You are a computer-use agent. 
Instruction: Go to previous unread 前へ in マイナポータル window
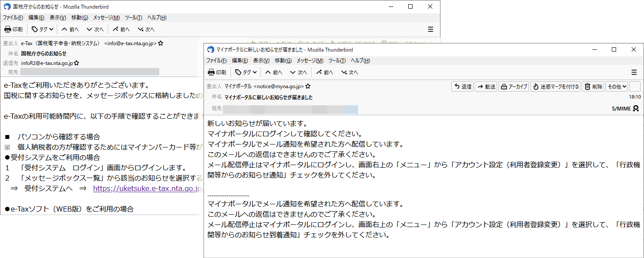click(x=325, y=72)
